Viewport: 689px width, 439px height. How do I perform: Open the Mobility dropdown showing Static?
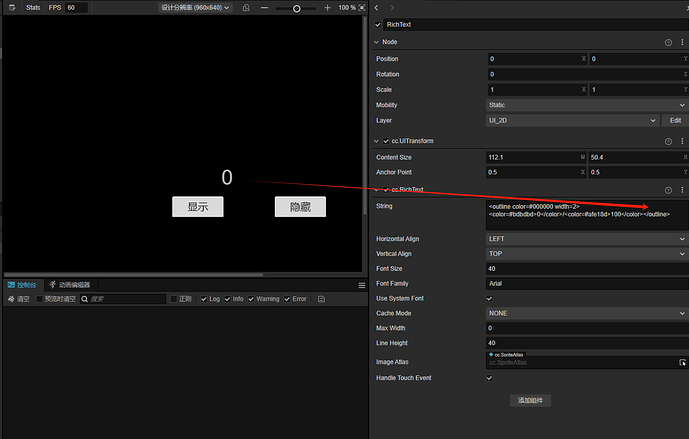coord(587,105)
